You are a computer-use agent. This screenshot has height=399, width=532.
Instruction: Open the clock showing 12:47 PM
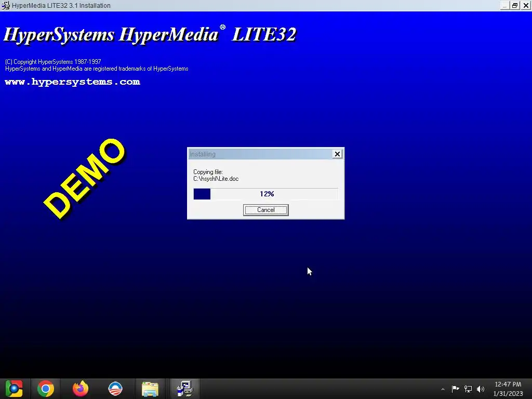[508, 384]
